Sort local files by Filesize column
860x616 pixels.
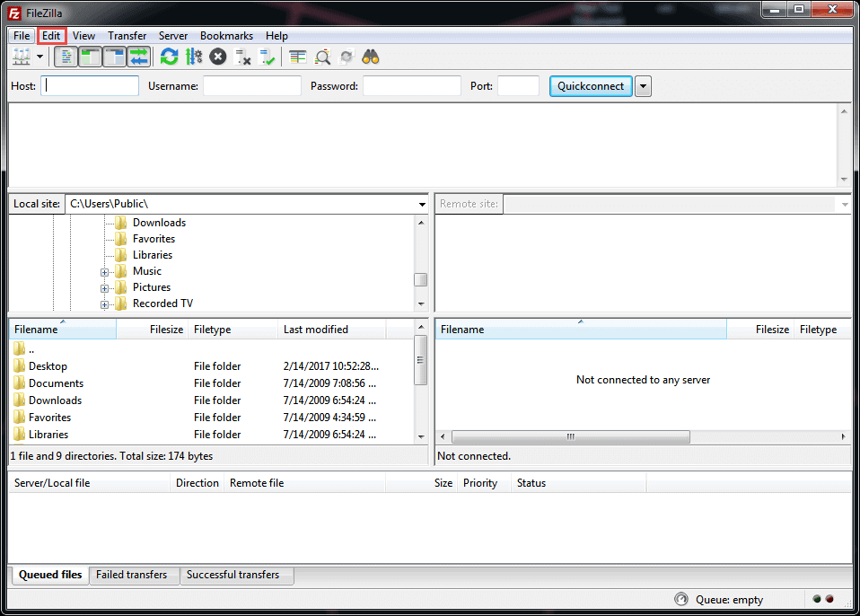[152, 330]
